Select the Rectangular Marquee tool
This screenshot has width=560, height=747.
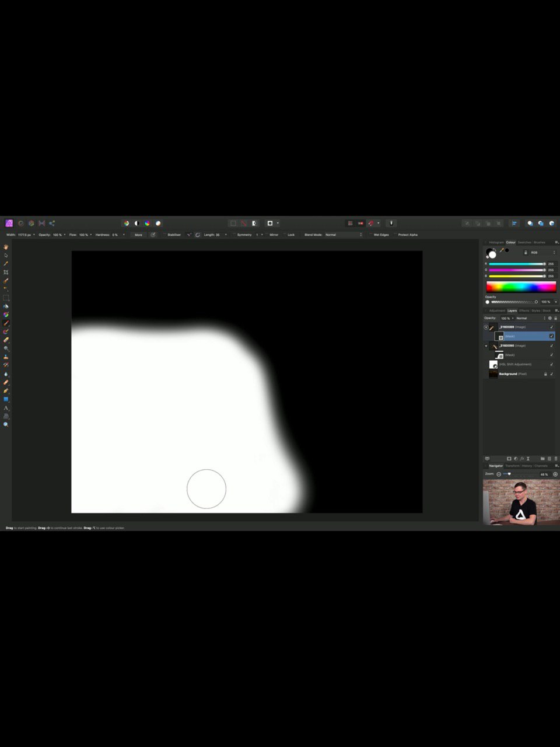tap(6, 298)
